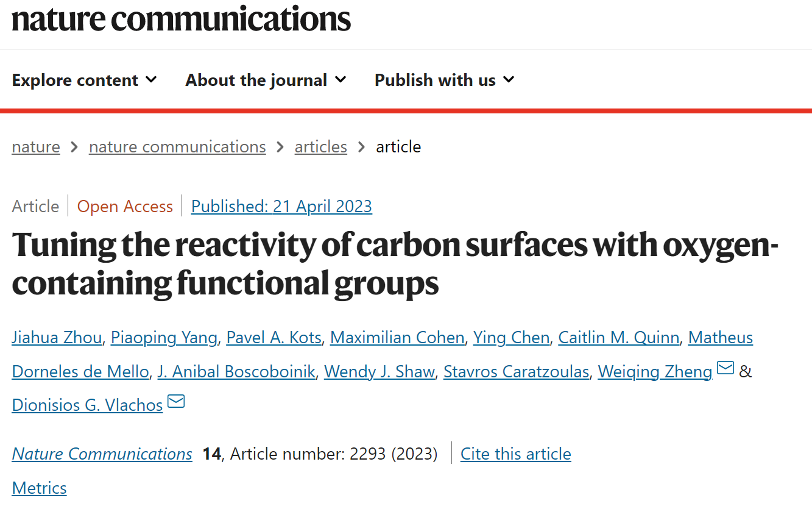Open Wendy J. Shaw author link
Image resolution: width=812 pixels, height=509 pixels.
(x=380, y=371)
